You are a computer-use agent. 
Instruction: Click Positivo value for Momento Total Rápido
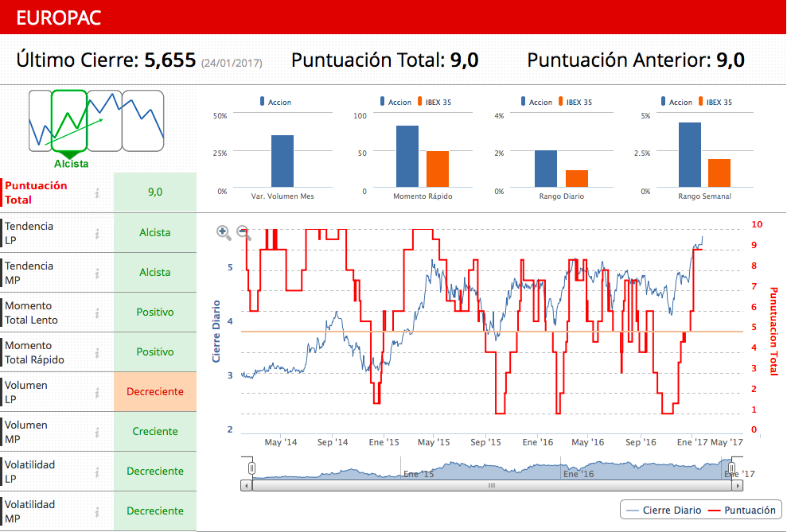tap(155, 352)
